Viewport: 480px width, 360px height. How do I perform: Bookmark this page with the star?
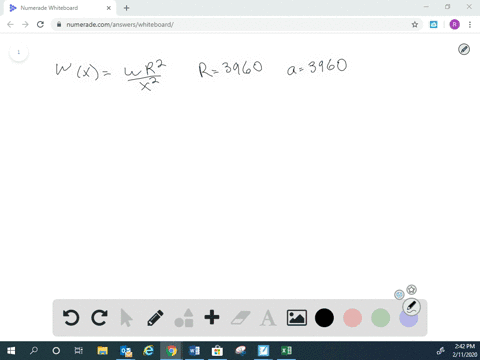coord(415,25)
